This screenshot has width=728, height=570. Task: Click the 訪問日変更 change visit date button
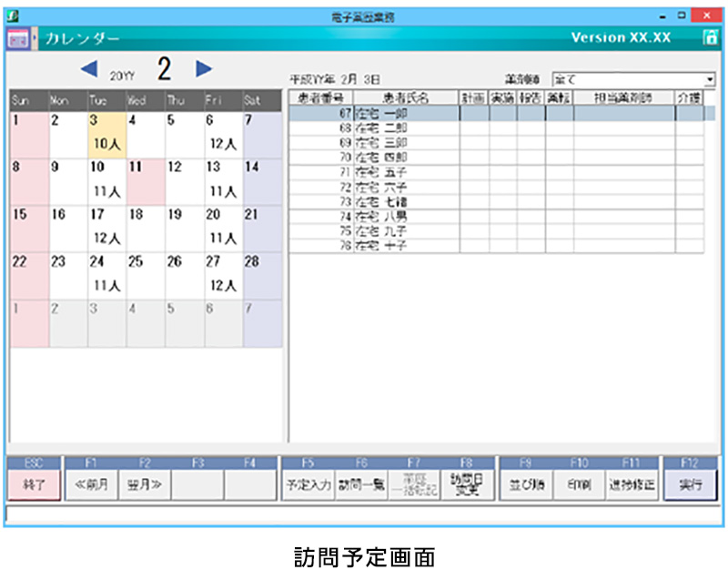coord(466,483)
